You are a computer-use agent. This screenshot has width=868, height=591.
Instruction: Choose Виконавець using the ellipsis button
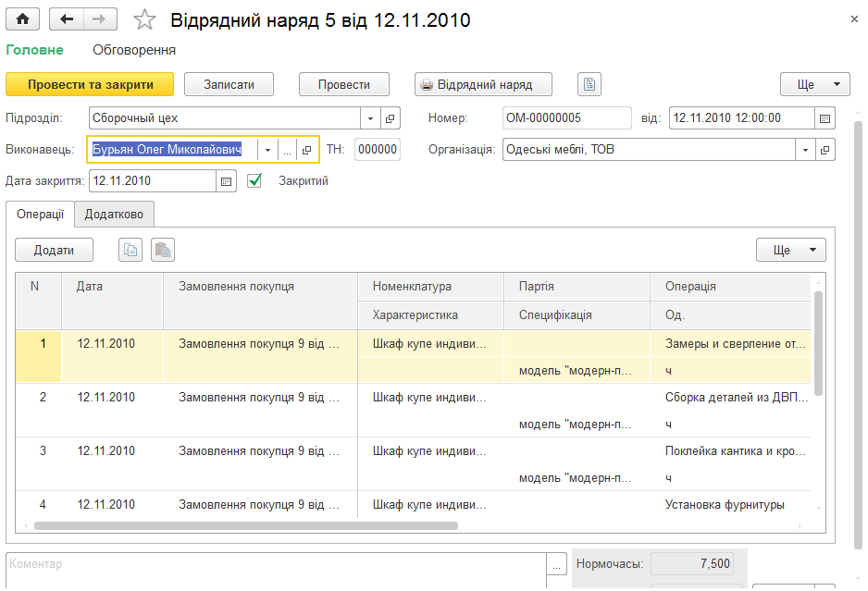tap(287, 150)
